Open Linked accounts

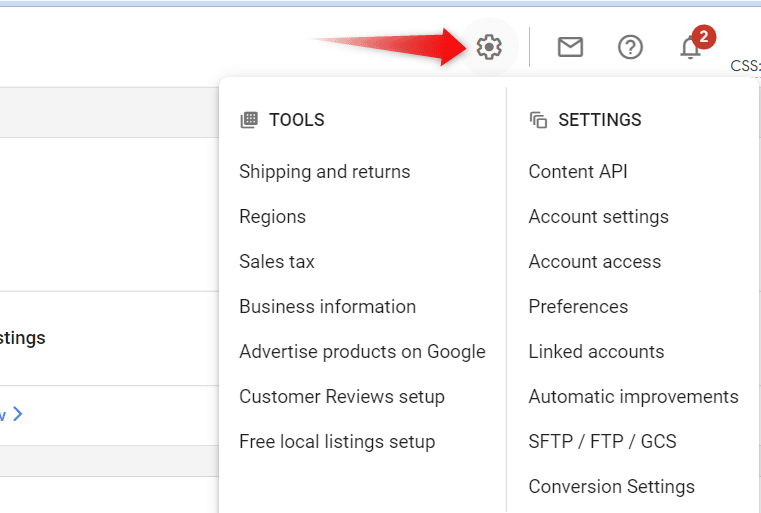click(x=596, y=352)
